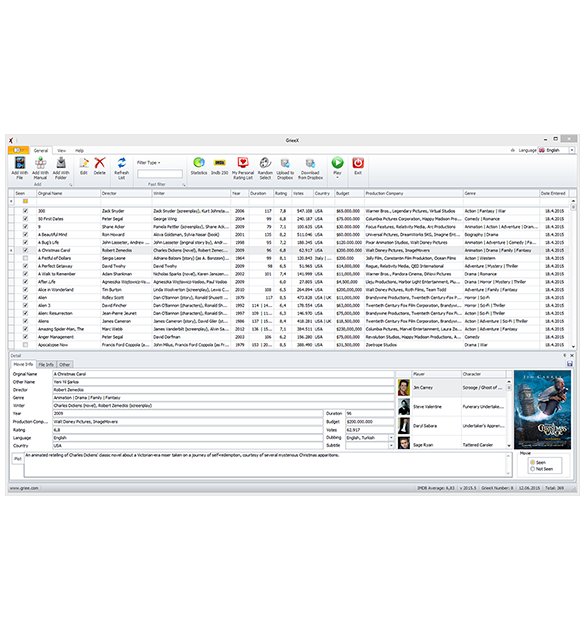Viewport: 585px width, 617px height.
Task: Click the red Delete X icon
Action: point(100,163)
